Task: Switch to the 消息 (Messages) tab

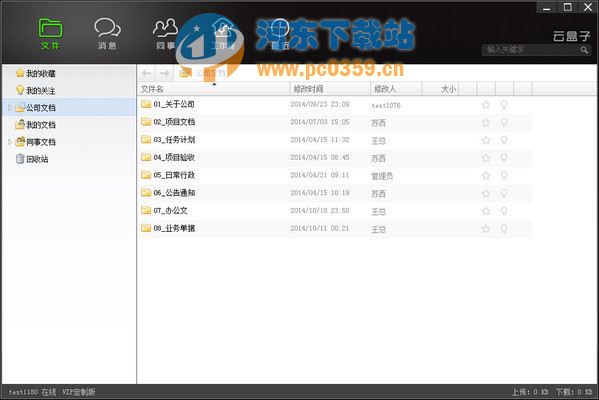Action: click(107, 34)
